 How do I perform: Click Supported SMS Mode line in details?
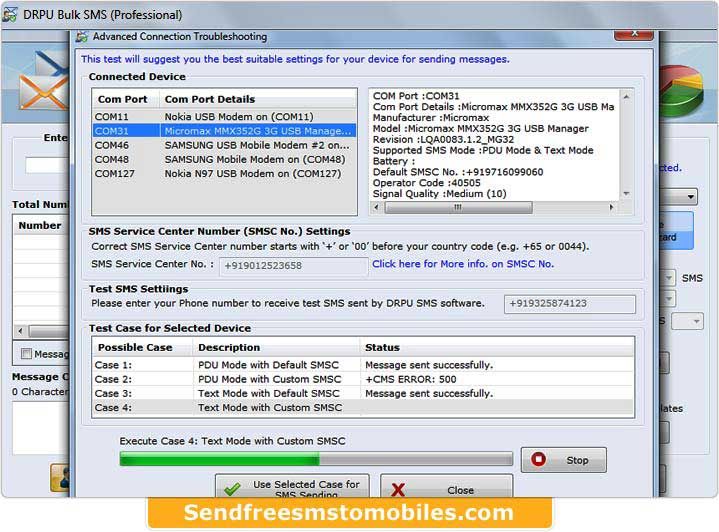(483, 150)
